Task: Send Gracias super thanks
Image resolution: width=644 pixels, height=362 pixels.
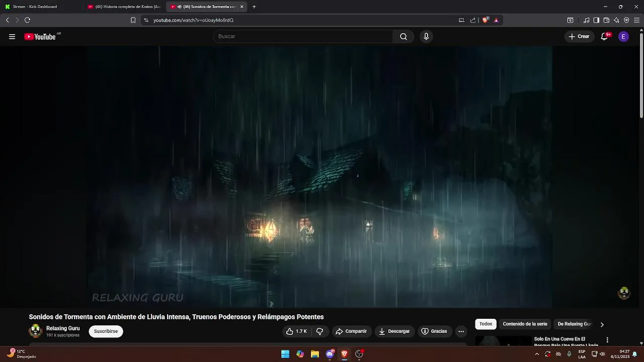Action: pos(434,331)
